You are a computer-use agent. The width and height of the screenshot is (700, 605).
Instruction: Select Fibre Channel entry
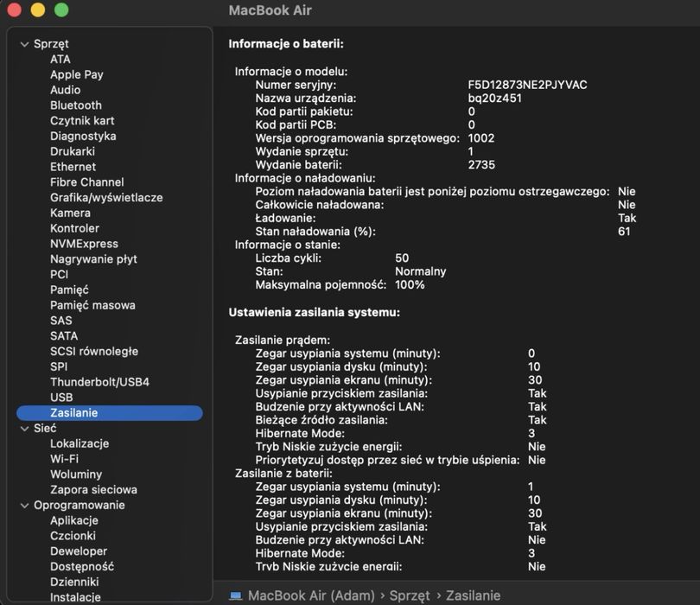(87, 182)
